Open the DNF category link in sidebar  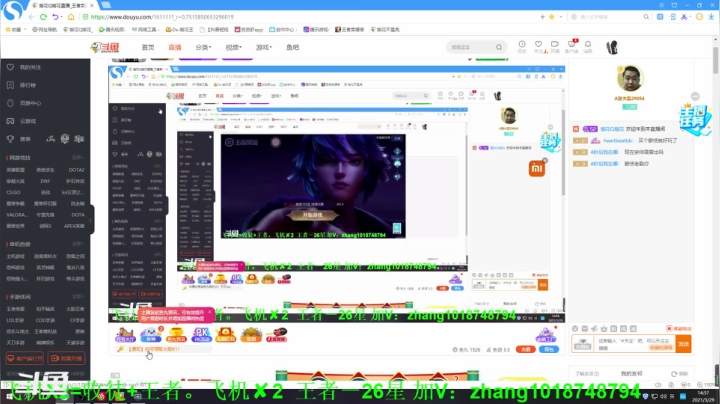coord(45,181)
